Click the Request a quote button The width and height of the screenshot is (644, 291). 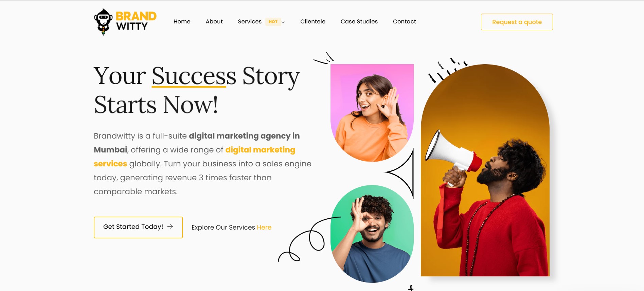(x=517, y=22)
